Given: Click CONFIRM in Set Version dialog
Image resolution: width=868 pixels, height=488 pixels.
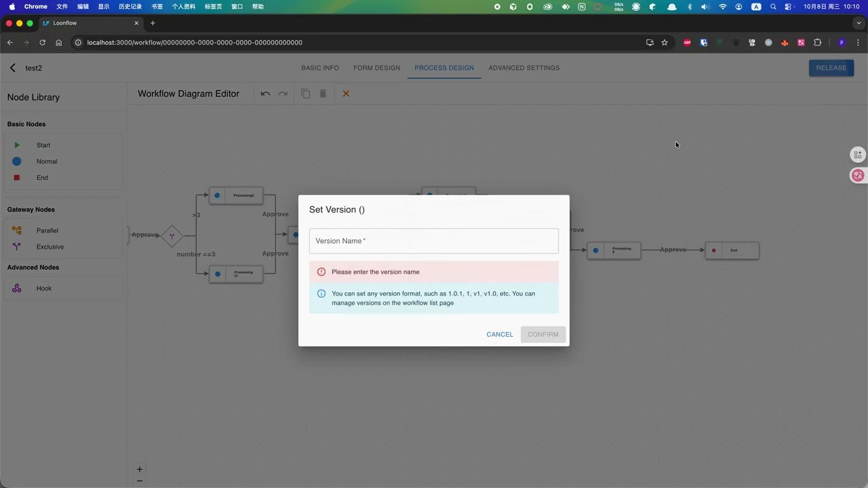Looking at the screenshot, I should pyautogui.click(x=543, y=334).
